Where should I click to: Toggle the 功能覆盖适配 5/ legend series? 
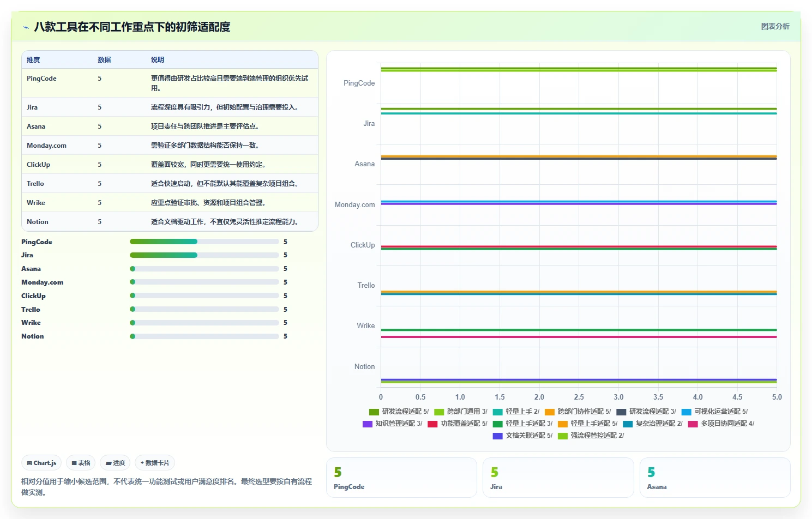click(458, 424)
